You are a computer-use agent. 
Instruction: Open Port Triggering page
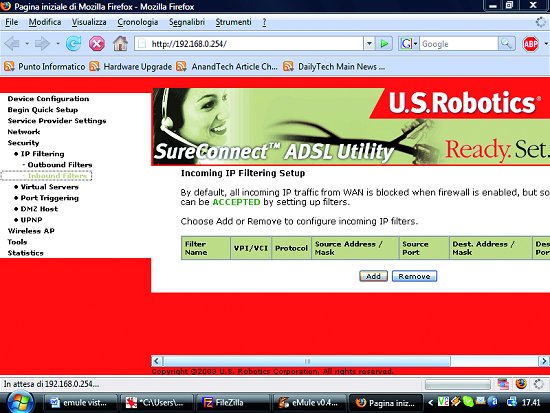click(x=49, y=198)
